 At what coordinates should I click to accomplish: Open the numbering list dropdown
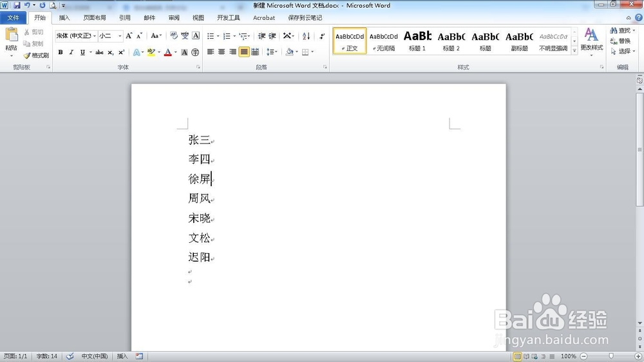point(234,36)
